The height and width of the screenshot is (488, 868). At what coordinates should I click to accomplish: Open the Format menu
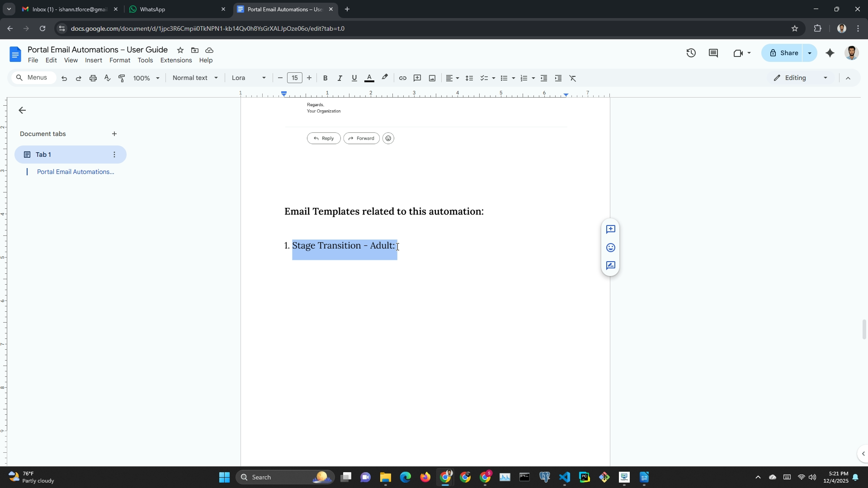(x=119, y=60)
